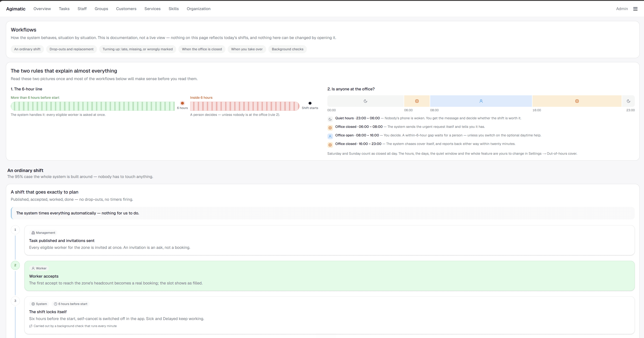This screenshot has width=644, height=338.
Task: Select the Skills tab
Action: click(x=173, y=9)
